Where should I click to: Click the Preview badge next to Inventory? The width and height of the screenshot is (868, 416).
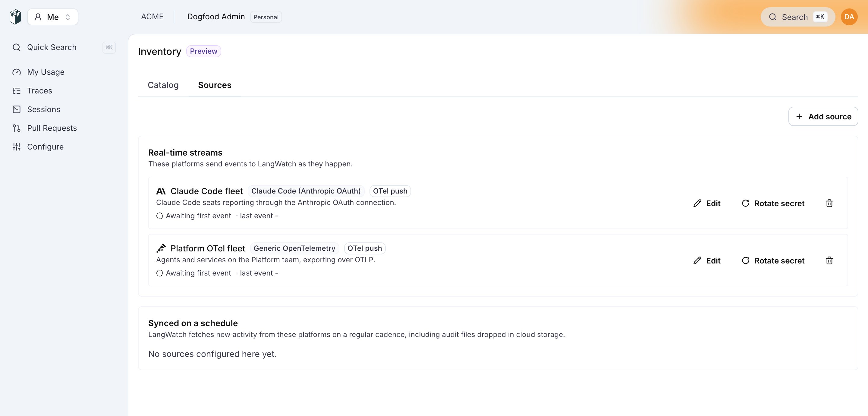[x=203, y=51]
